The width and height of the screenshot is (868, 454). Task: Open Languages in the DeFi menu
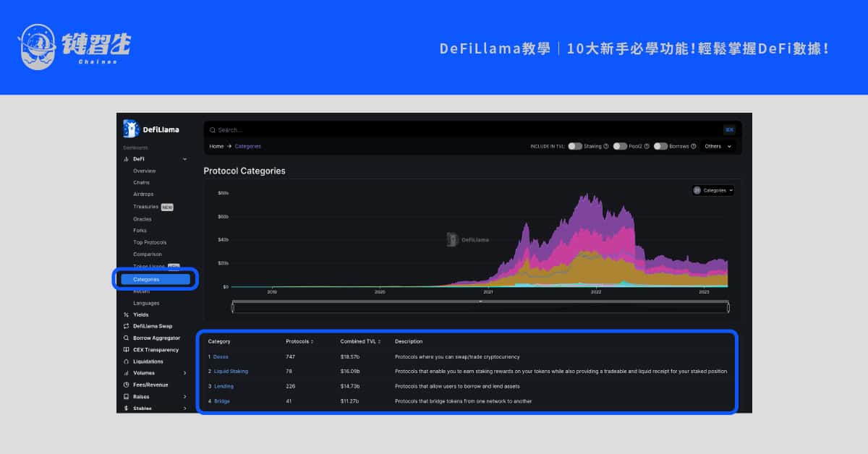(x=146, y=303)
